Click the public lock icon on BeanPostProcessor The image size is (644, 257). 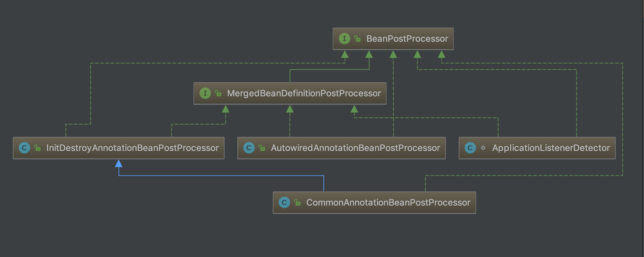[357, 39]
